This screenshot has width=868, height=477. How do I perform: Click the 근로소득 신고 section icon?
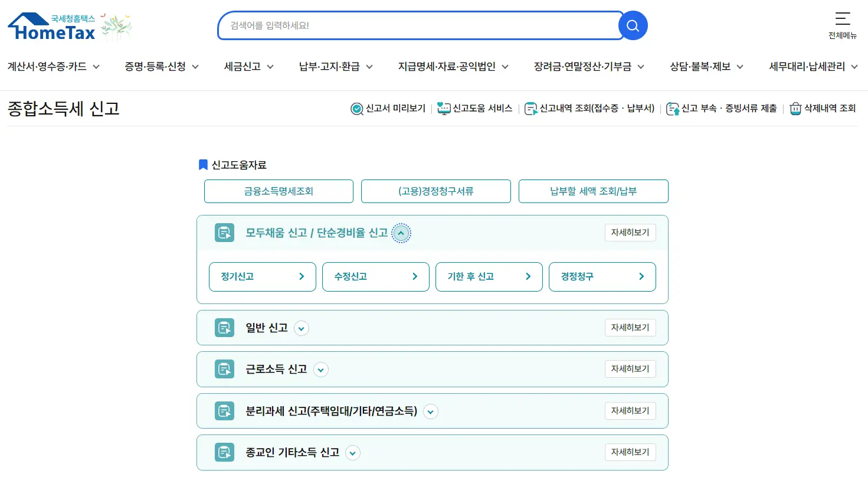tap(224, 369)
